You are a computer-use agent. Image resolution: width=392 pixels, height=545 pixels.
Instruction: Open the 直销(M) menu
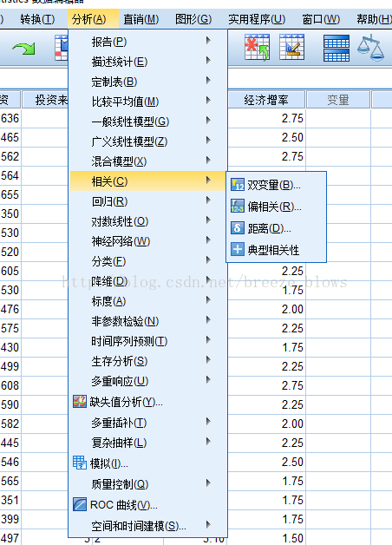141,19
